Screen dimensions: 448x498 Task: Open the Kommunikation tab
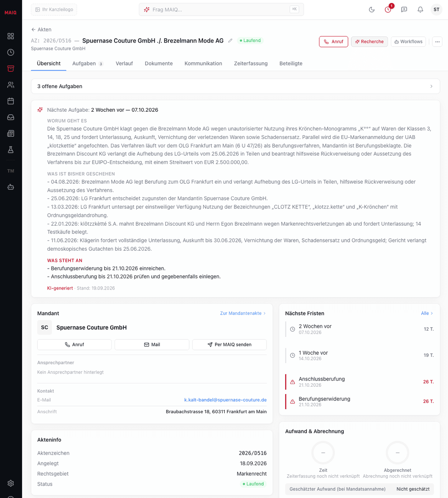[x=203, y=64]
